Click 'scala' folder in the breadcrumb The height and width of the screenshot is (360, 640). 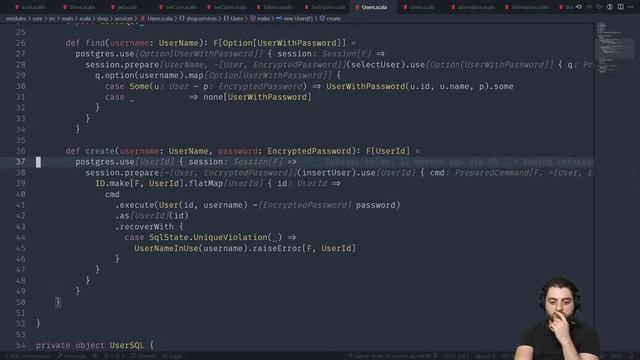[85, 19]
